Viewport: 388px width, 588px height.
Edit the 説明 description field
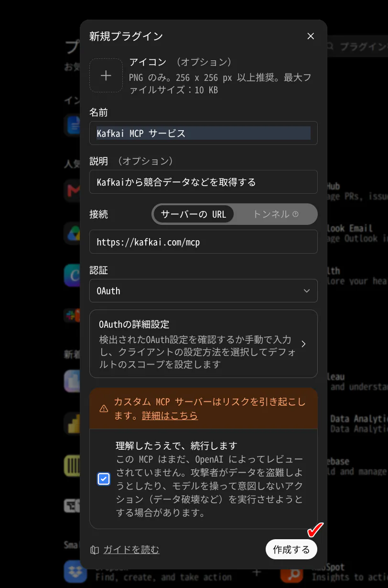pyautogui.click(x=204, y=182)
